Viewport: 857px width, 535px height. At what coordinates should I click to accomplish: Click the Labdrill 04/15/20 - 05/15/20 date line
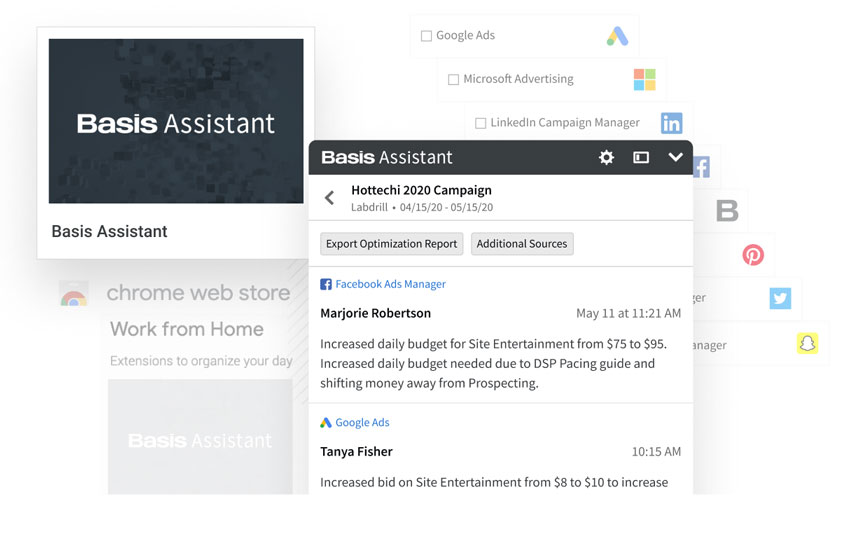pos(422,208)
